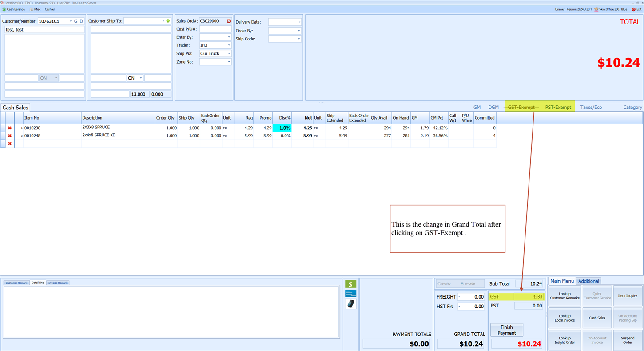Toggle the PST-Exempt option
644x351 pixels.
point(558,107)
